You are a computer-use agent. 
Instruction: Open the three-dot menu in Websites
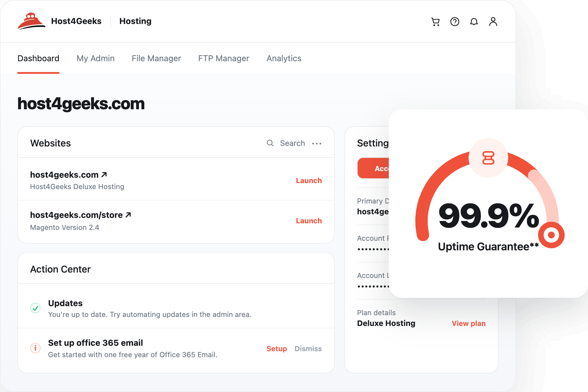[x=317, y=143]
